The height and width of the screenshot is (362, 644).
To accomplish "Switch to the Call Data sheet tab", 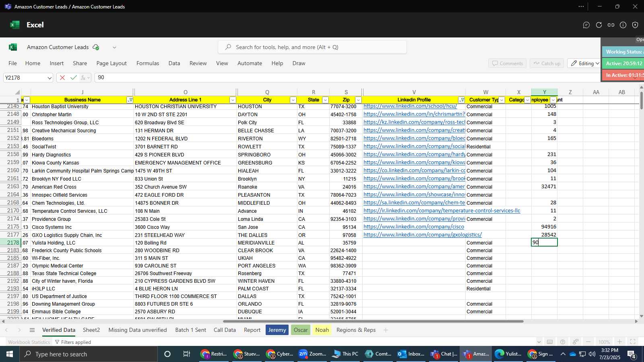I will pyautogui.click(x=225, y=330).
